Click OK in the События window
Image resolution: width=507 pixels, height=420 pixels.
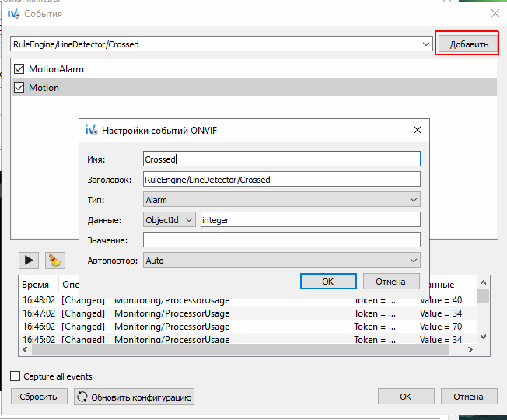(x=405, y=397)
